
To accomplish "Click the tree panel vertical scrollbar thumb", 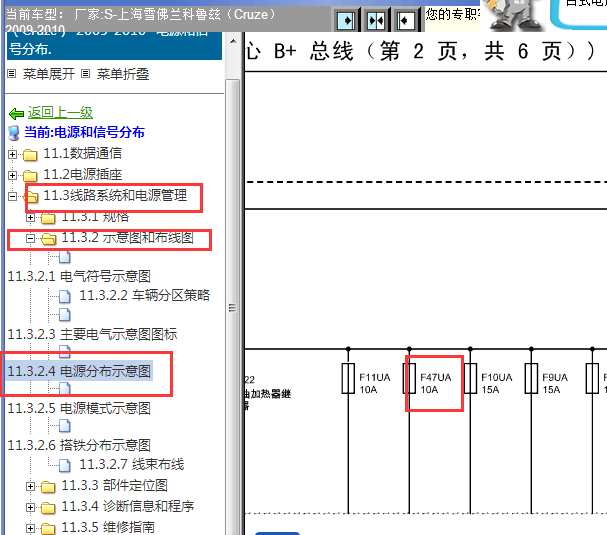I will tap(232, 307).
